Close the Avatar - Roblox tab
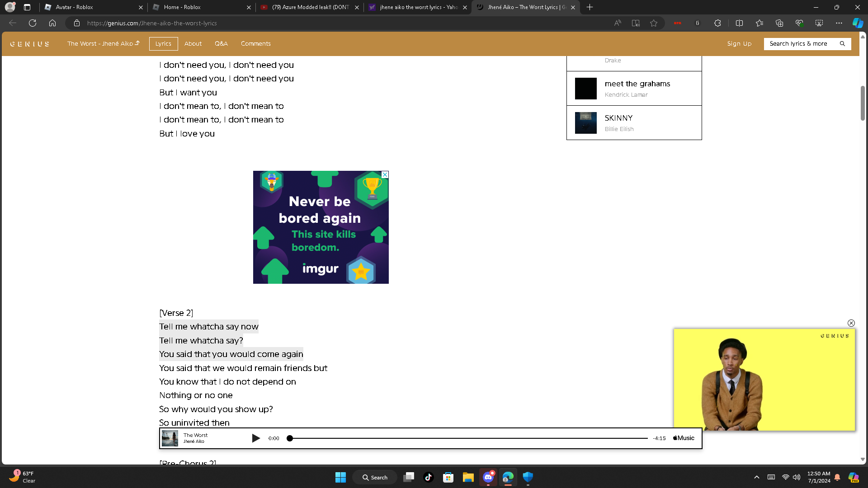 (x=141, y=7)
